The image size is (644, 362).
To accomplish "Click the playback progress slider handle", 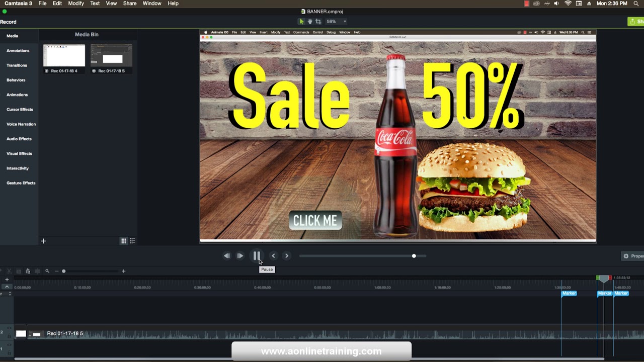I will 414,256.
